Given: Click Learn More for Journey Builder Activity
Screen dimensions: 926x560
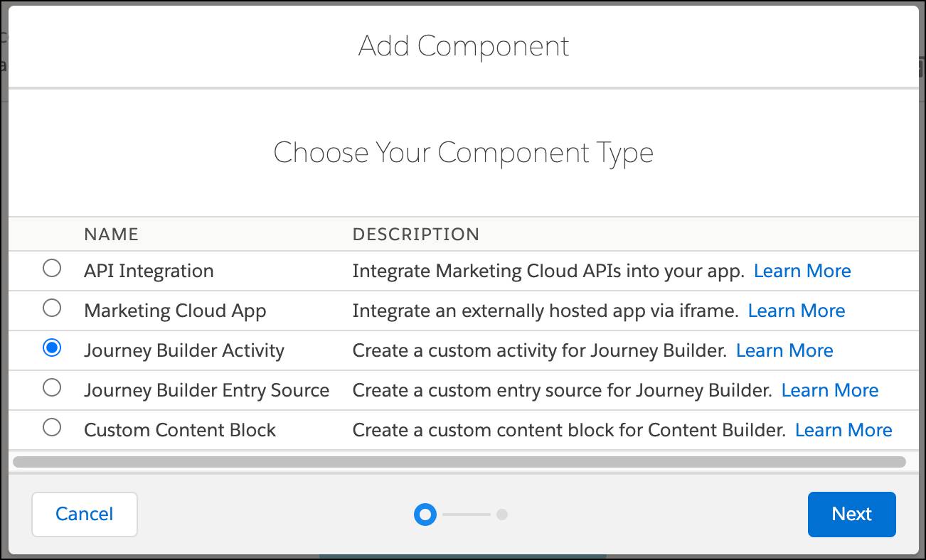Looking at the screenshot, I should [784, 350].
